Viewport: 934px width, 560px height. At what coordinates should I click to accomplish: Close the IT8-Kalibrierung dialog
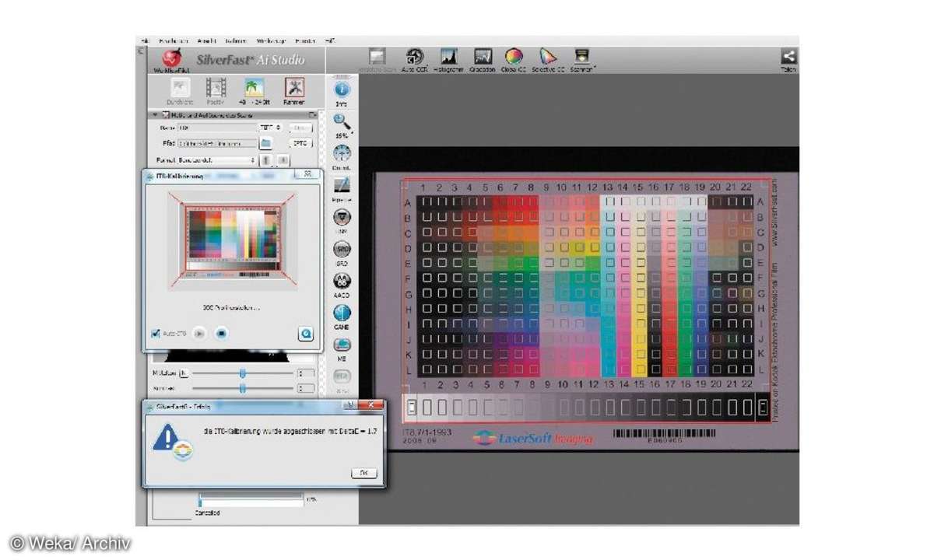(x=307, y=175)
